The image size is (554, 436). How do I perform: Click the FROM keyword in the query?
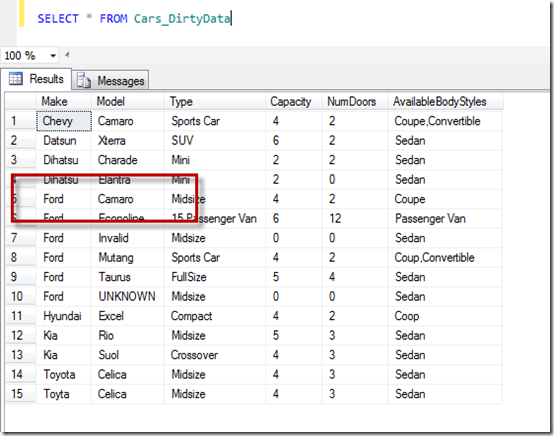coord(113,18)
